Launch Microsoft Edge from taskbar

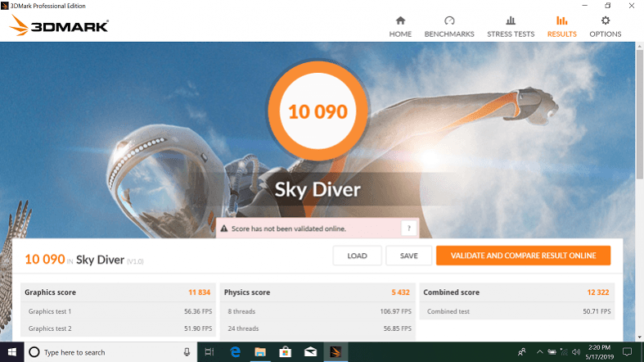tap(236, 352)
